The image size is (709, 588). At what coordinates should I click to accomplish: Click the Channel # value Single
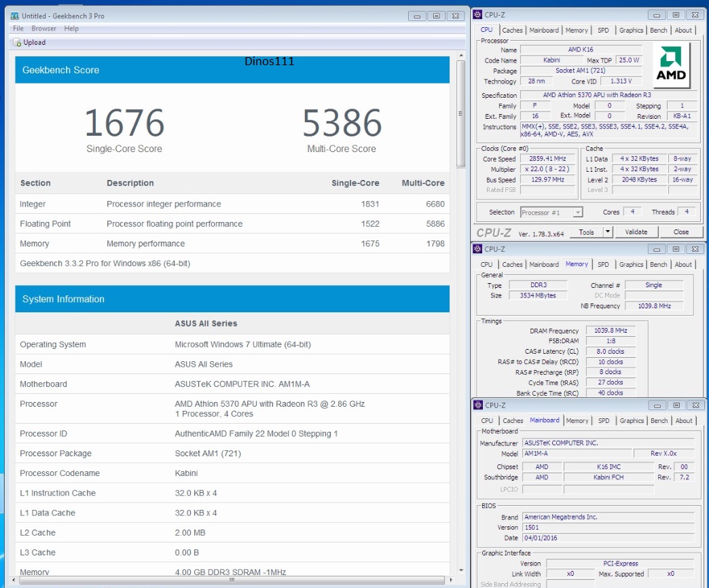pyautogui.click(x=654, y=285)
